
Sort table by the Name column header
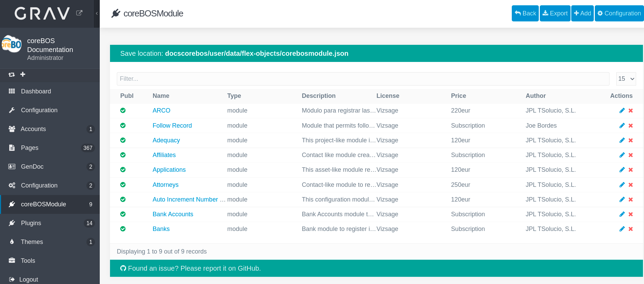tap(161, 96)
